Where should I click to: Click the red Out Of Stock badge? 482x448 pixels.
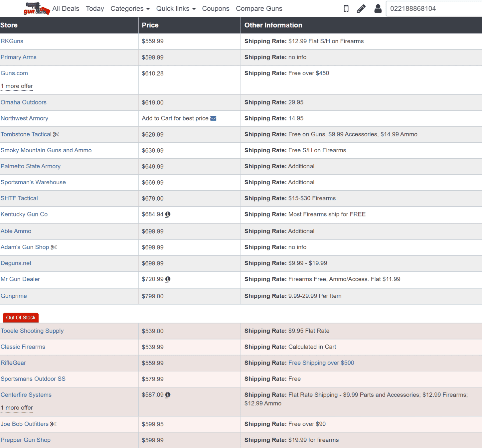(21, 318)
